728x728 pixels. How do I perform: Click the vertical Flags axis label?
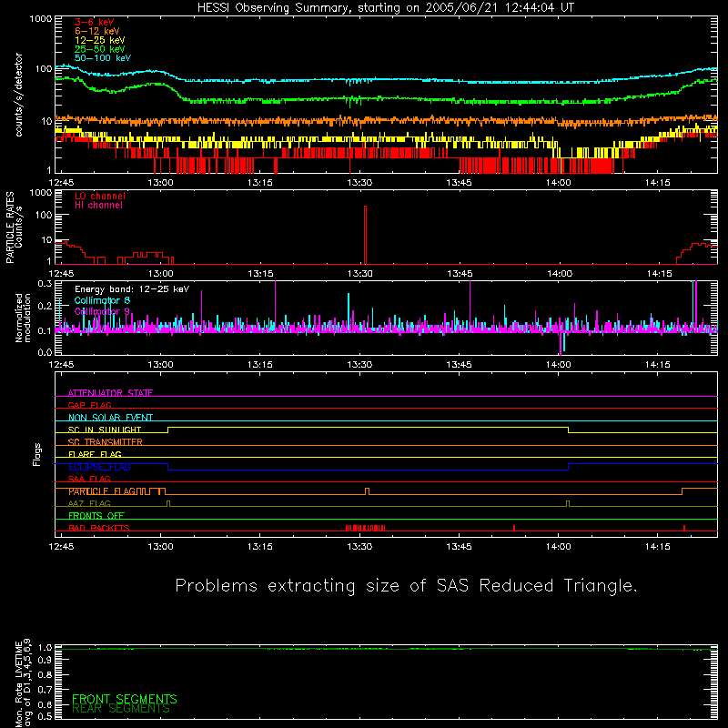[37, 454]
